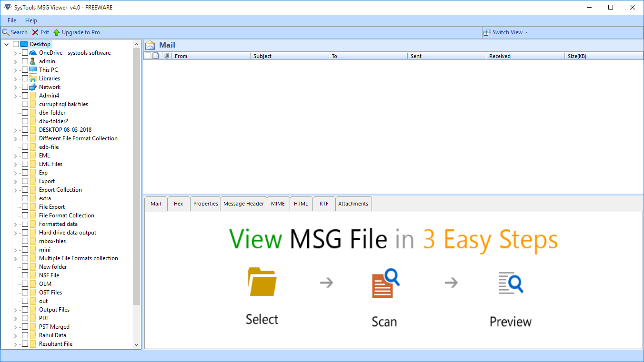Collapse the Desktop tree root
Viewport: 644px width, 362px height.
click(x=6, y=44)
